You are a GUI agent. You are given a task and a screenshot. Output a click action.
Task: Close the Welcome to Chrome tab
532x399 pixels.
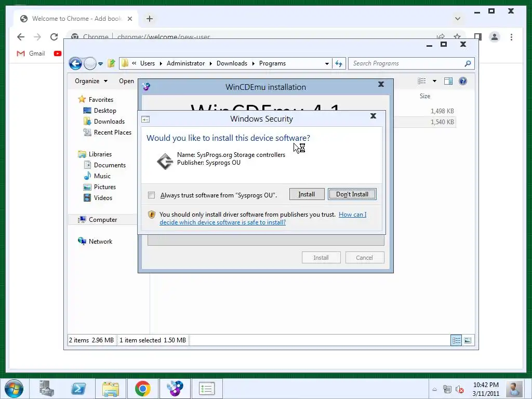click(x=129, y=19)
